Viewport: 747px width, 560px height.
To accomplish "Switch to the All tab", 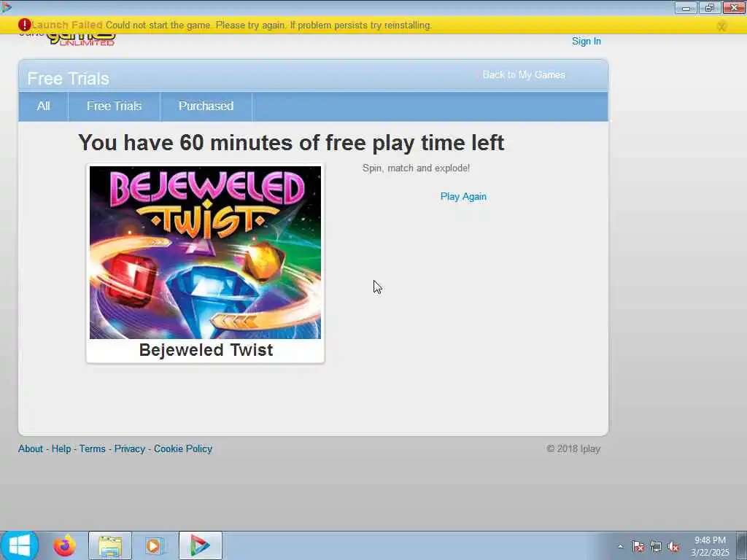I will [x=43, y=106].
